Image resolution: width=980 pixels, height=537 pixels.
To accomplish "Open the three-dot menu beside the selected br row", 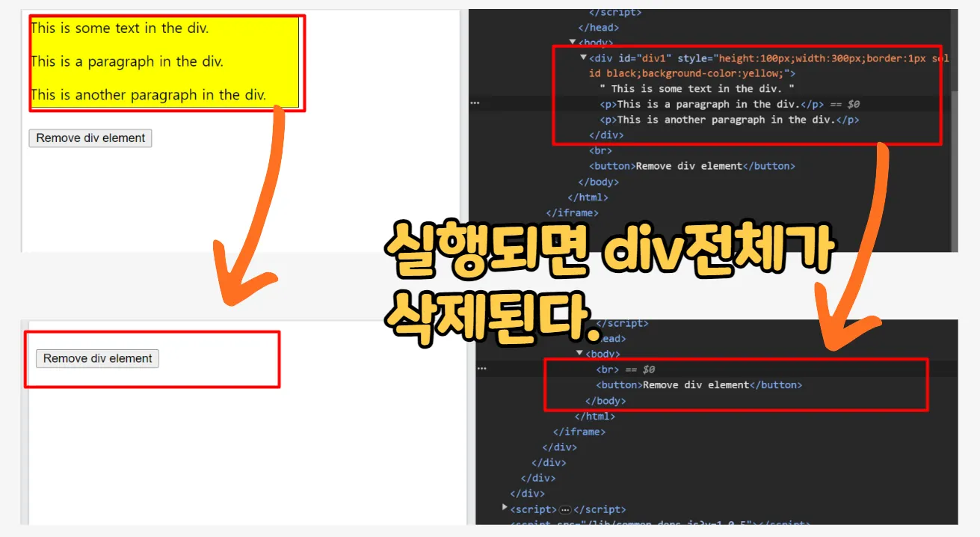I will [481, 369].
